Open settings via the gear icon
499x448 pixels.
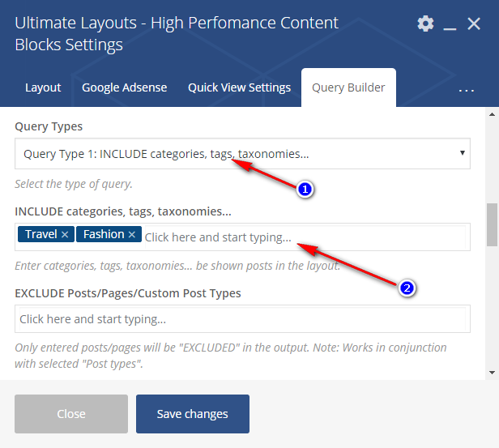pyautogui.click(x=425, y=23)
